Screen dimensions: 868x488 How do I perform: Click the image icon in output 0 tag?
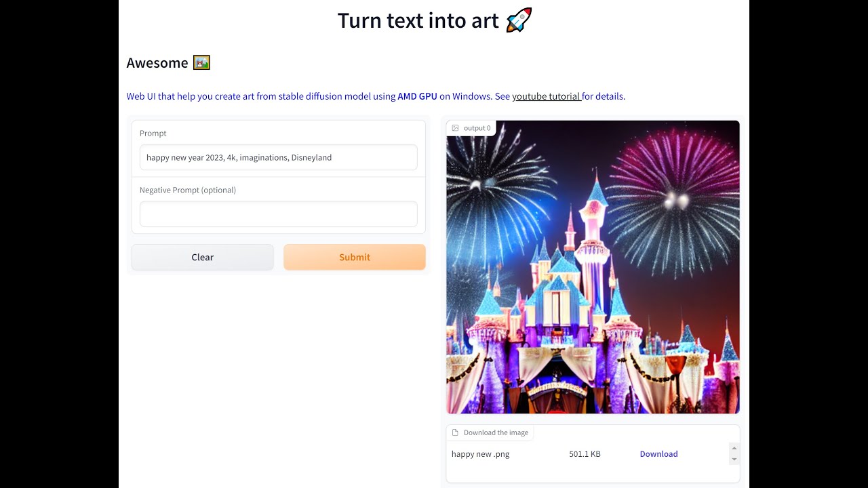455,128
